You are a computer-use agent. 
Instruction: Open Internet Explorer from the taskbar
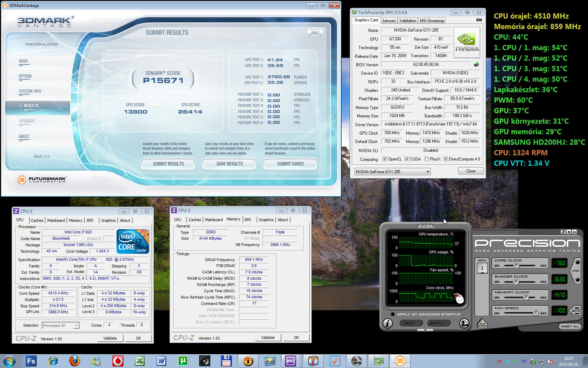click(53, 361)
